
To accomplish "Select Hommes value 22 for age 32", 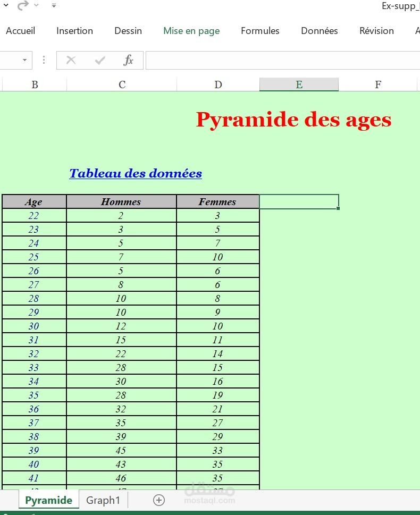I will pyautogui.click(x=121, y=353).
